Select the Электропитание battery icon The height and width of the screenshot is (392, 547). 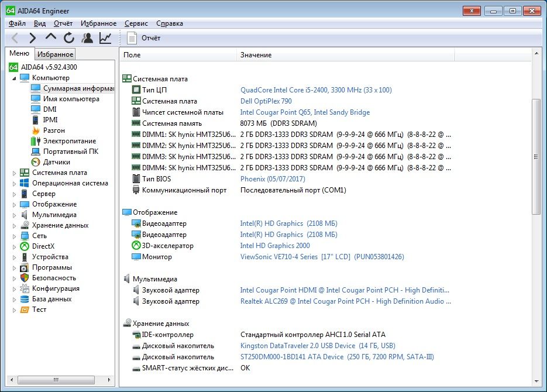(x=36, y=141)
